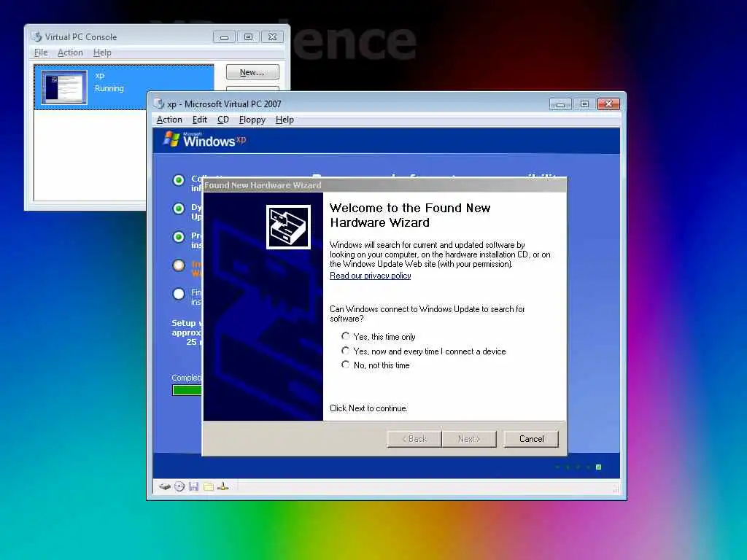Open the Help menu in Virtual PC 2007
This screenshot has width=747, height=560.
[285, 120]
